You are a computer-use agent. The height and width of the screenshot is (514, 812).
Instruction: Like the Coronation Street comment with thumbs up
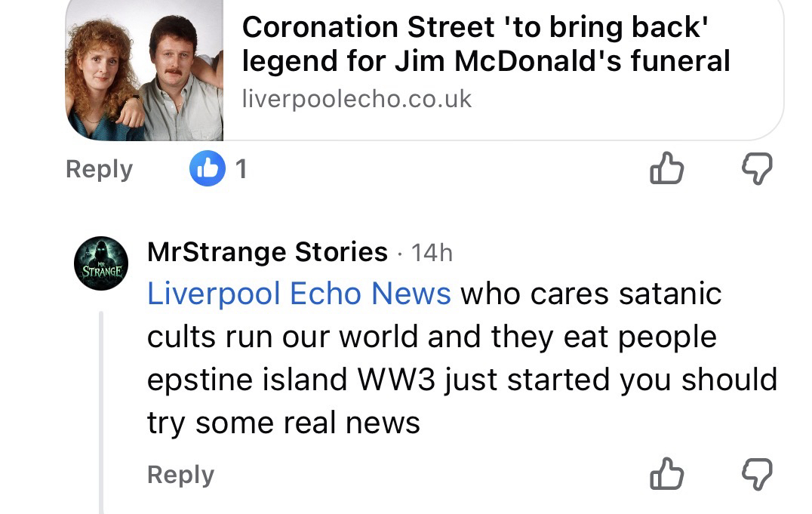(x=666, y=169)
